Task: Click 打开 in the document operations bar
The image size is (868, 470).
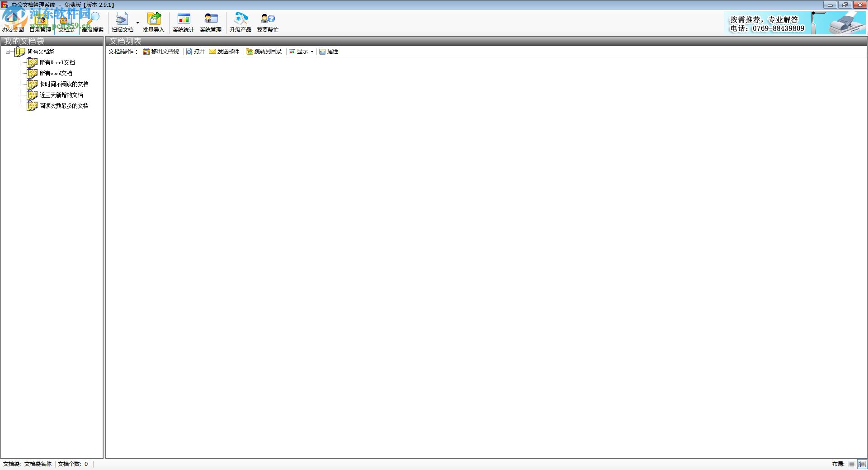Action: click(x=195, y=52)
